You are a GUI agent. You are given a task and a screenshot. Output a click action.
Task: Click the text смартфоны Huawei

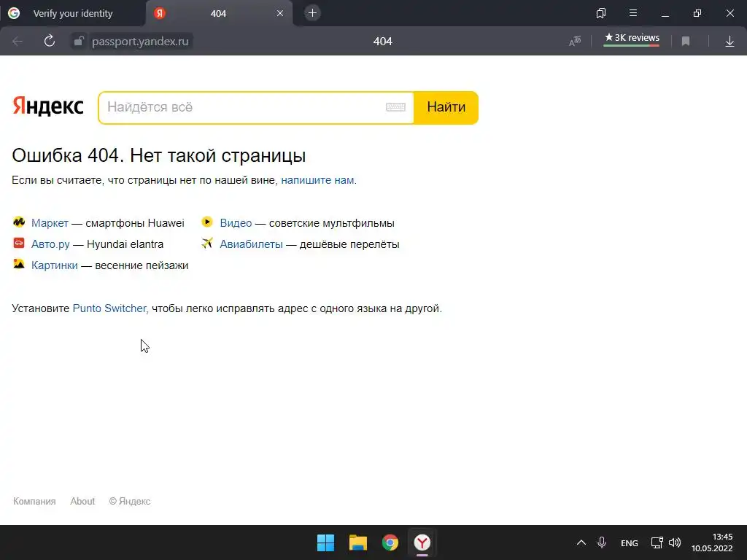coord(135,223)
